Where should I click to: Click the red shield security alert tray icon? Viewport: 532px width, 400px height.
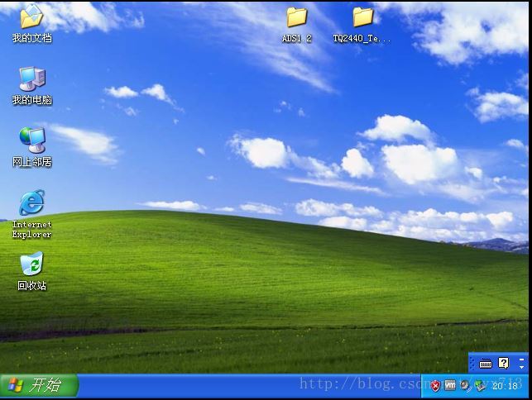(435, 386)
